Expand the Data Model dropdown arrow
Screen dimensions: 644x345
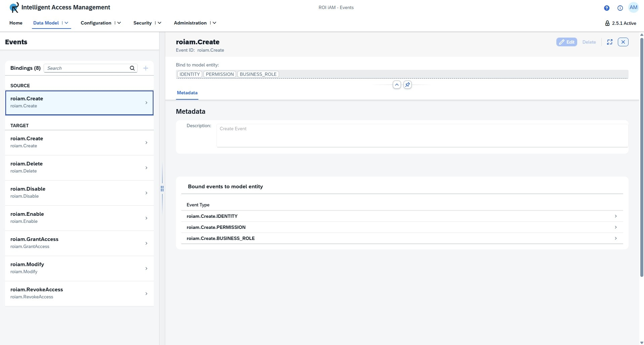point(66,23)
